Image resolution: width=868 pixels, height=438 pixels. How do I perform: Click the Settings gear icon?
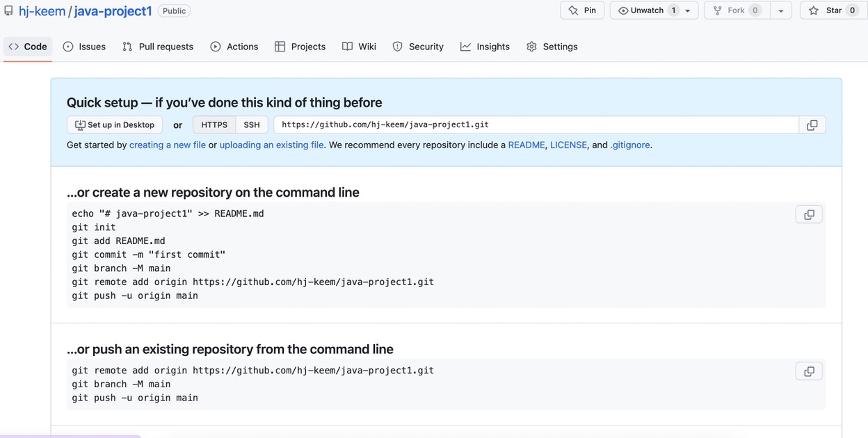tap(532, 47)
